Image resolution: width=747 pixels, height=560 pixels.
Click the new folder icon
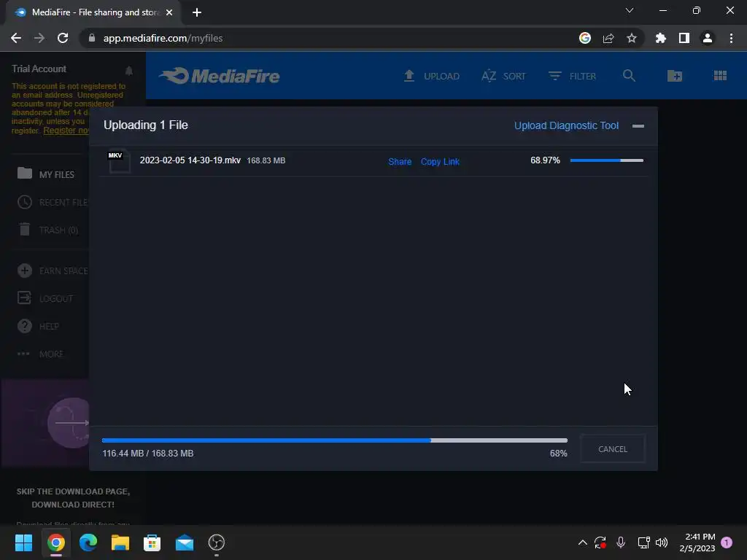pos(675,76)
